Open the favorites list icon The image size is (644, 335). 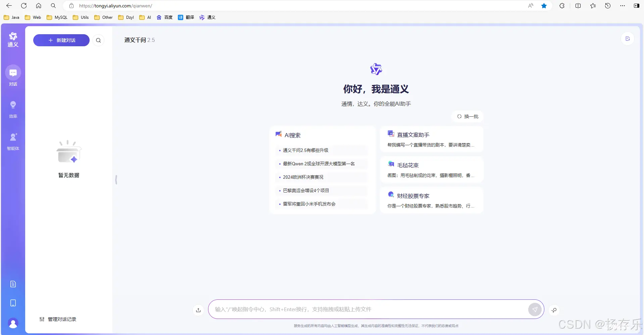[x=593, y=6]
